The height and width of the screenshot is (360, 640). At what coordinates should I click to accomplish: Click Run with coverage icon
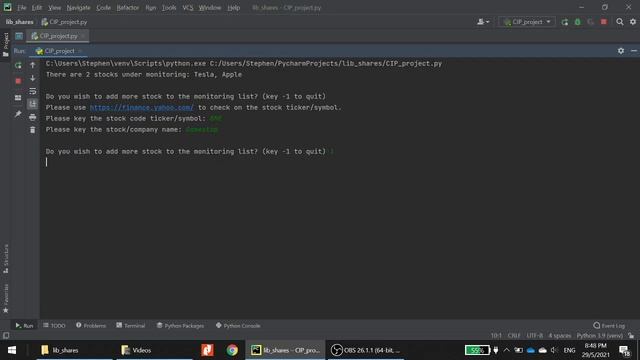tap(591, 22)
